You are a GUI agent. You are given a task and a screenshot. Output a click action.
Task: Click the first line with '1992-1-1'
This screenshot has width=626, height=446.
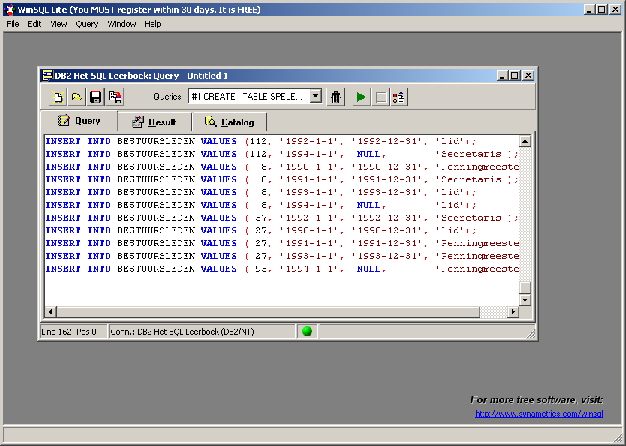(x=261, y=141)
